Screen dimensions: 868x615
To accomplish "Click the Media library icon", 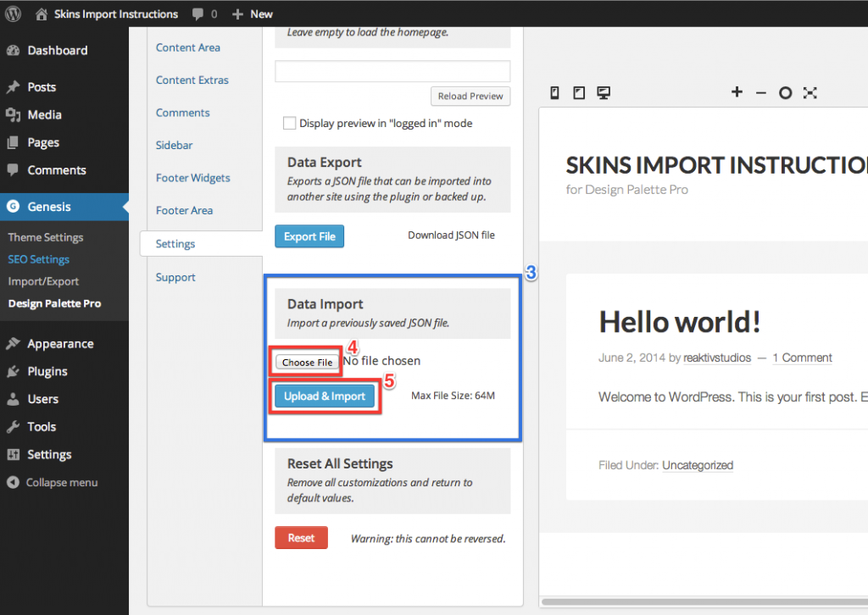I will 14,114.
